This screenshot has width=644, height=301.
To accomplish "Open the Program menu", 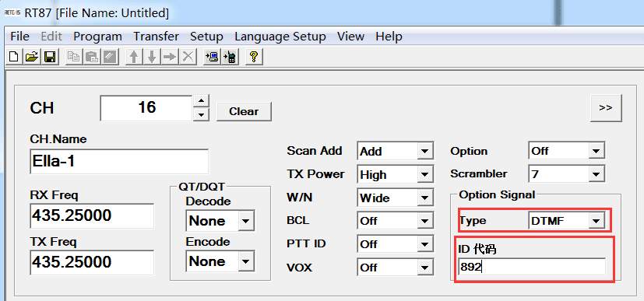I will (x=98, y=37).
